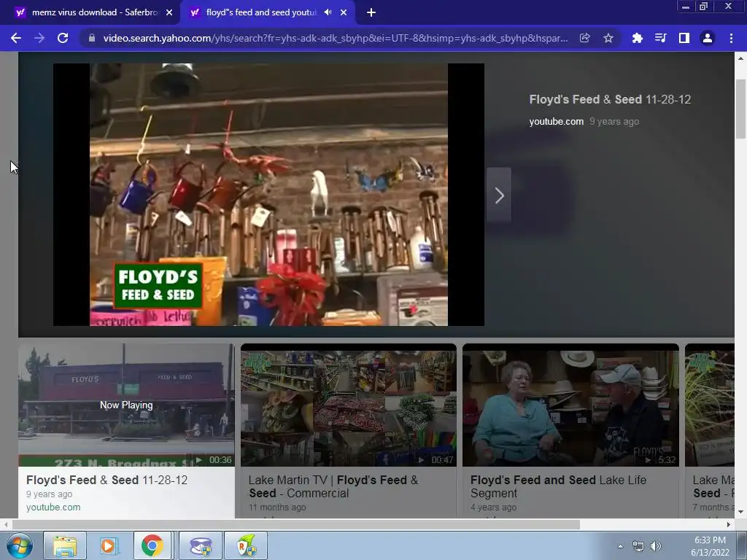Toggle the browser side panel icon
Viewport: 747px width, 560px height.
click(684, 38)
